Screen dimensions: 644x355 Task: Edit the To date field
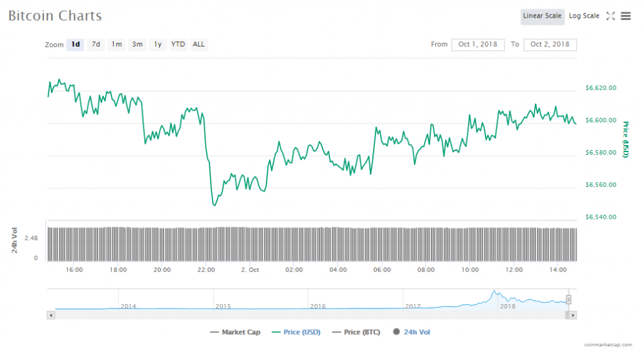coord(550,45)
